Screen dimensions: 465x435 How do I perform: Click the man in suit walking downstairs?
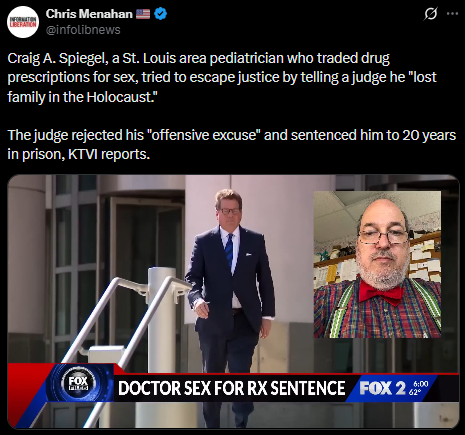point(230,300)
